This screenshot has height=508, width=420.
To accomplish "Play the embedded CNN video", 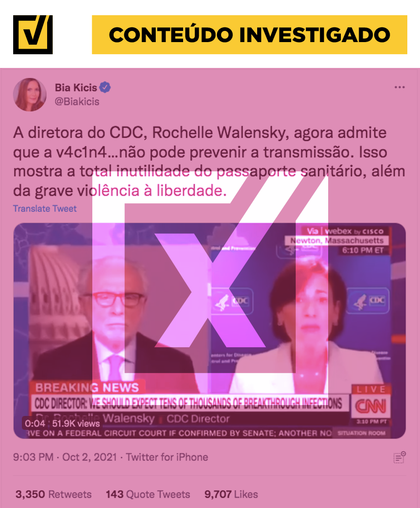I will pyautogui.click(x=209, y=331).
